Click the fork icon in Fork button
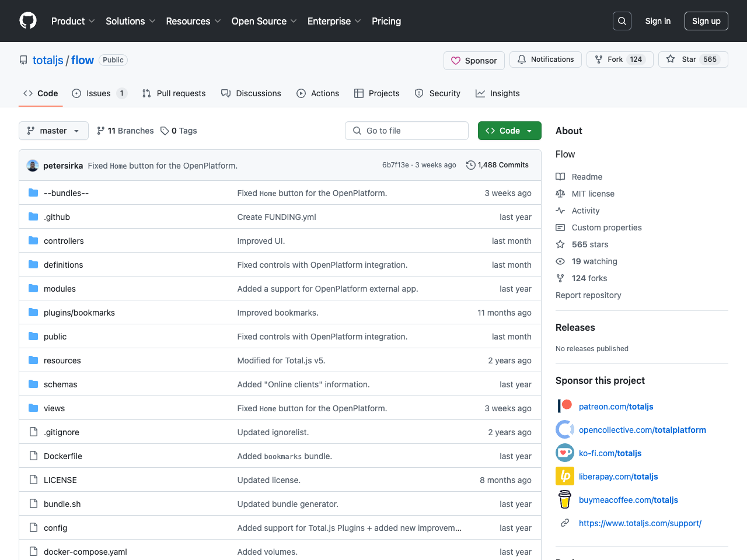The image size is (747, 560). click(599, 60)
